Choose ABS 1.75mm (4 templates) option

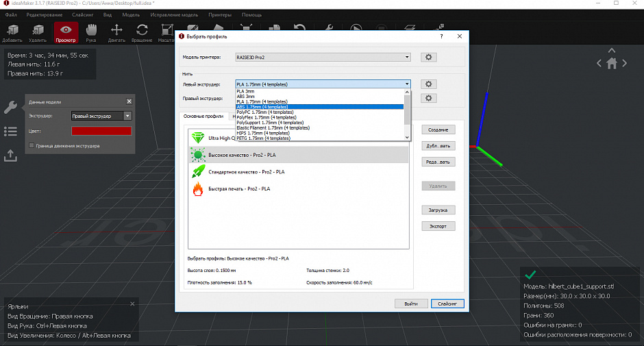point(319,107)
